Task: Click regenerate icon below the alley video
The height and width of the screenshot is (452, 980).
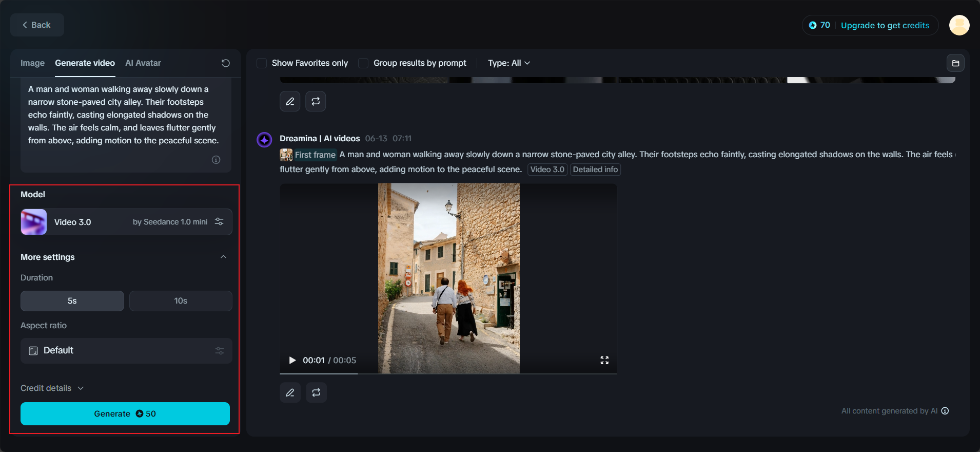Action: pyautogui.click(x=316, y=392)
